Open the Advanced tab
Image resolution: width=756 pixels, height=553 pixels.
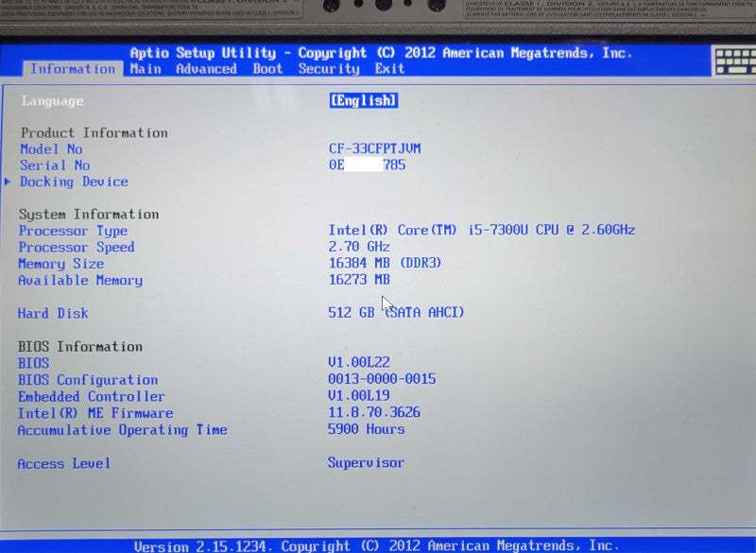coord(206,69)
